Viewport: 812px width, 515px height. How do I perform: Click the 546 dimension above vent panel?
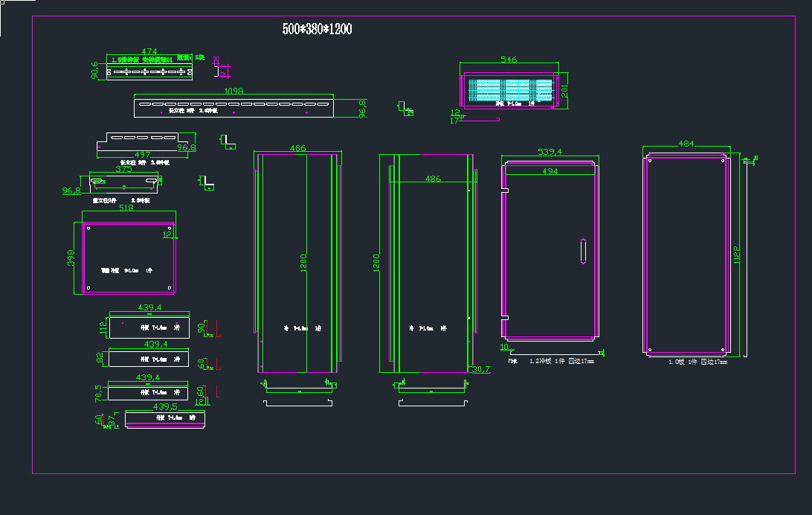coord(509,60)
